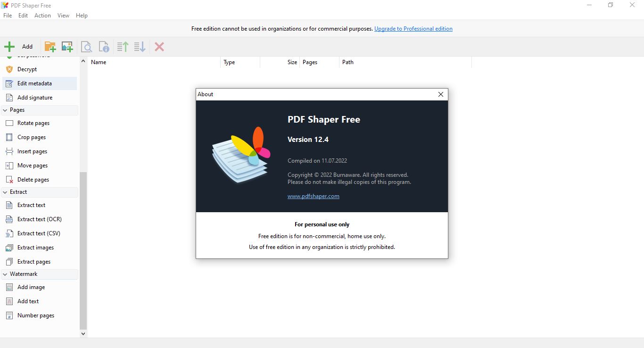Collapse the Pages section
Image resolution: width=644 pixels, height=348 pixels.
point(40,110)
